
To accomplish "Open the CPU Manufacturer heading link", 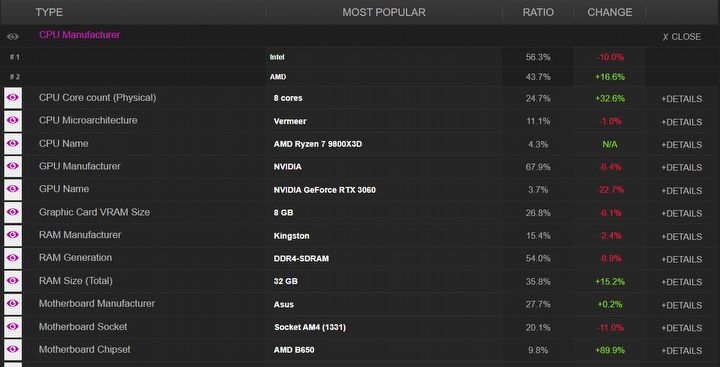I will pyautogui.click(x=79, y=35).
